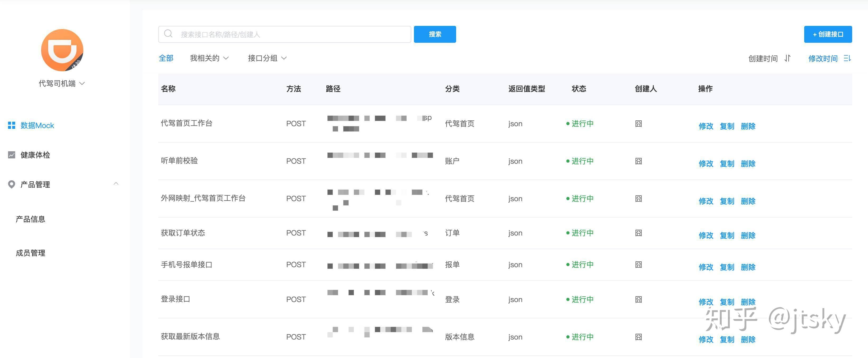Viewport: 868px width, 358px height.
Task: Click the 产品管理 location pin icon
Action: click(x=11, y=184)
